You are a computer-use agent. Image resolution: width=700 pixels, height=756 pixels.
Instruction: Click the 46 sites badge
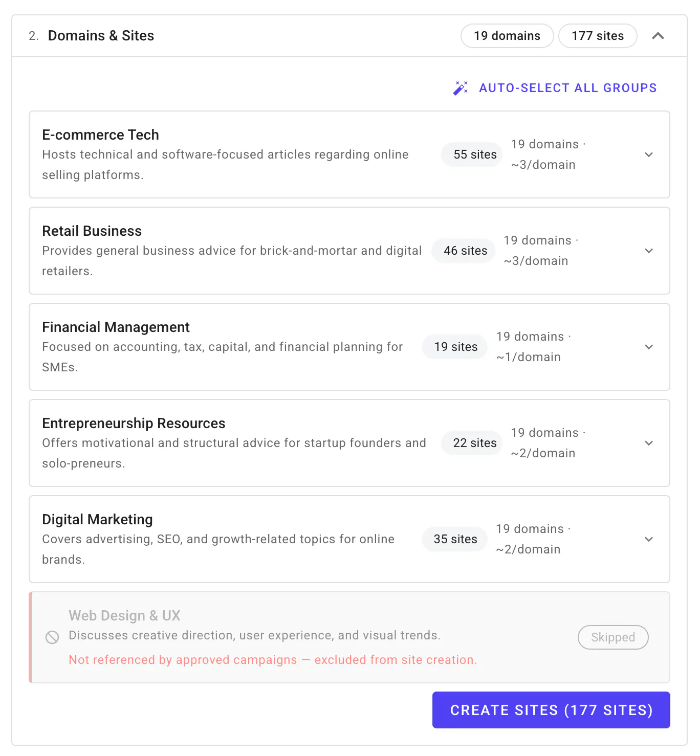(466, 251)
